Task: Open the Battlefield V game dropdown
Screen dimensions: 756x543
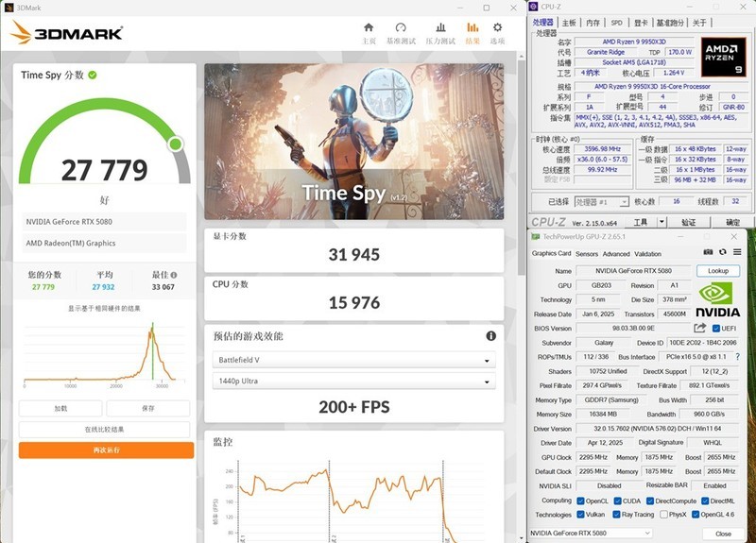Action: tap(353, 360)
